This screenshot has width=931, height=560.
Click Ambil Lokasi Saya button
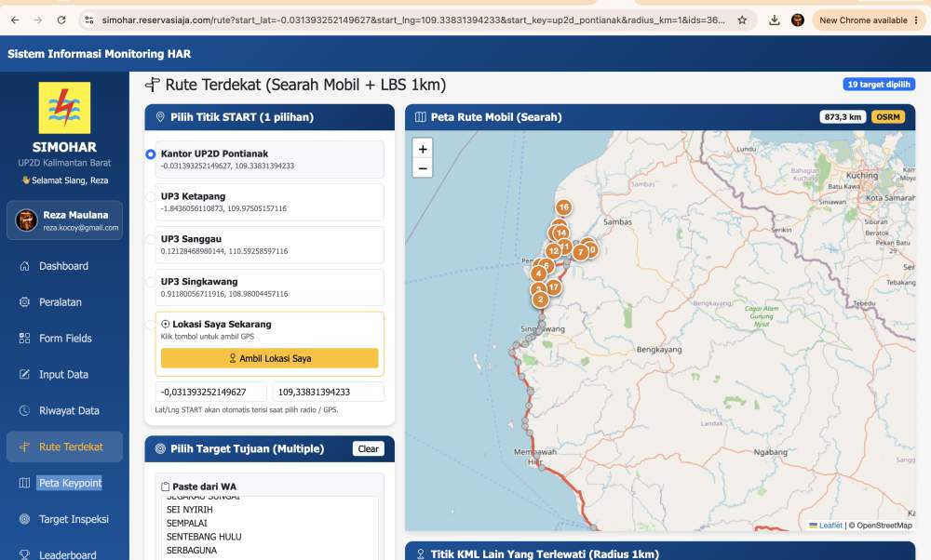click(x=270, y=358)
